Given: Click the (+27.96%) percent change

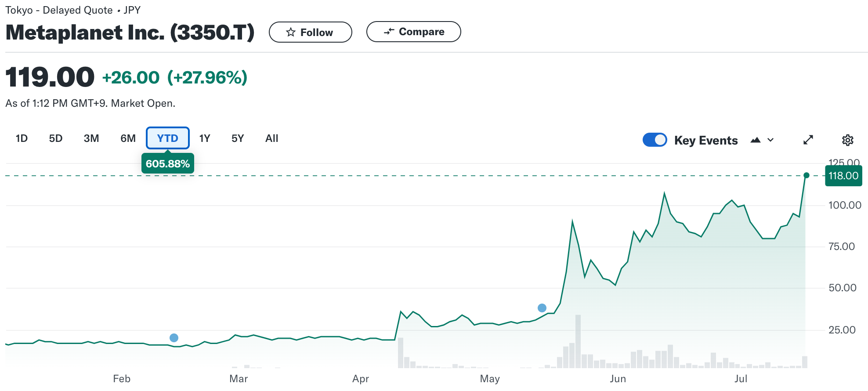Looking at the screenshot, I should pos(207,78).
